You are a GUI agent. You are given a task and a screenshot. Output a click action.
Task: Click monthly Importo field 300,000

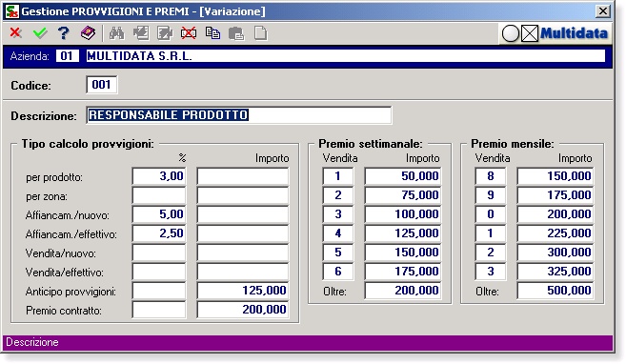pyautogui.click(x=555, y=253)
